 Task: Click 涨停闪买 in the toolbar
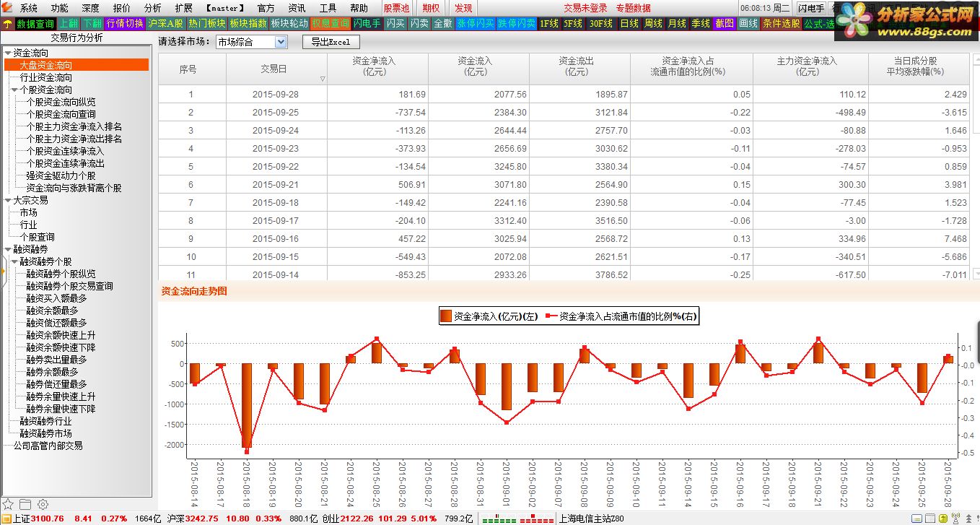click(476, 24)
